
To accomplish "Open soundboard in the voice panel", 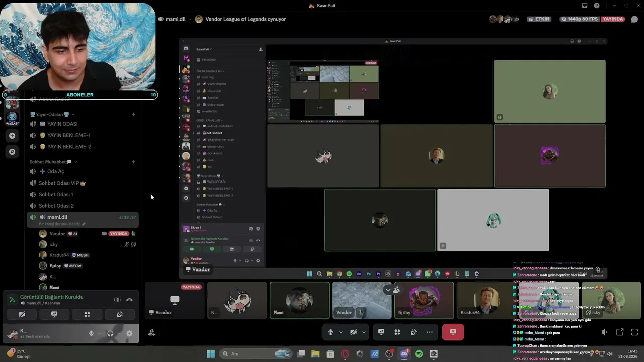I will click(x=120, y=315).
